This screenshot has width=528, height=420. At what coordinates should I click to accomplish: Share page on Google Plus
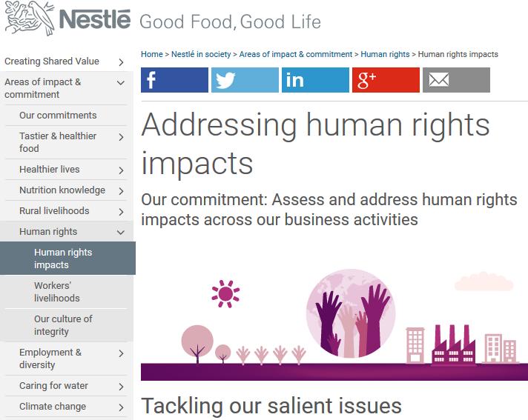point(386,80)
